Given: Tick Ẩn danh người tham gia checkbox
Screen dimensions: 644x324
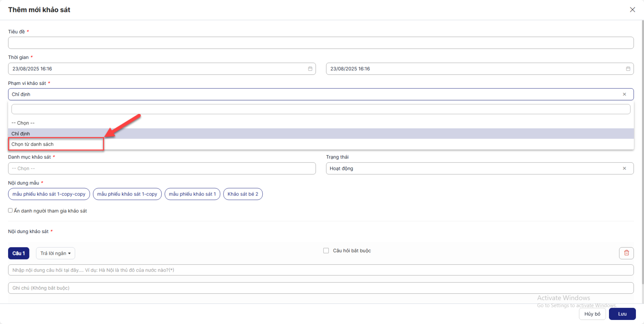Looking at the screenshot, I should [x=10, y=210].
